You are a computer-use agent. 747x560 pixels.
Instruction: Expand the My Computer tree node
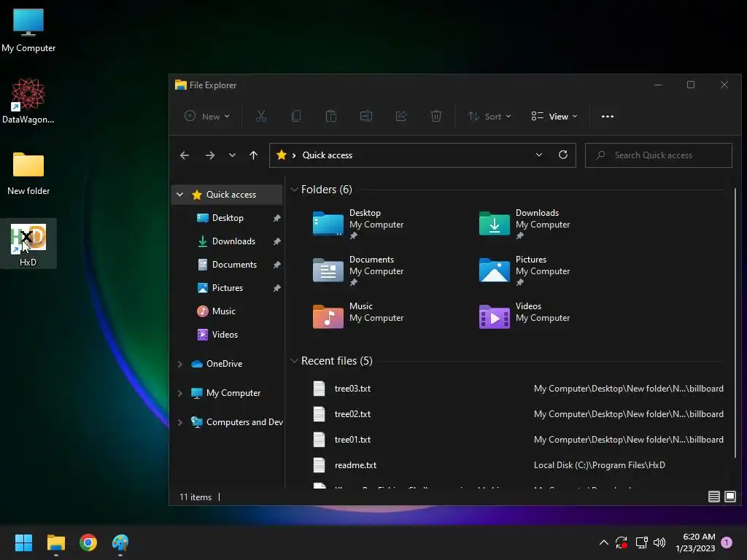179,393
